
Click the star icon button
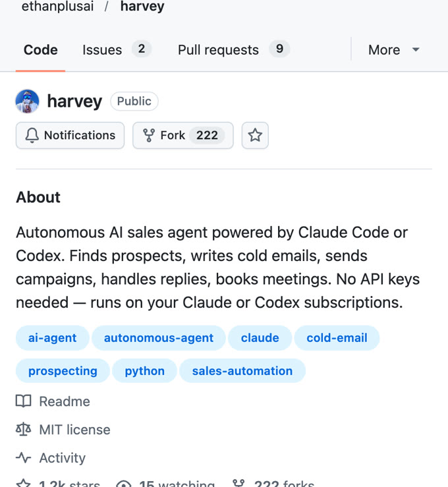[255, 135]
